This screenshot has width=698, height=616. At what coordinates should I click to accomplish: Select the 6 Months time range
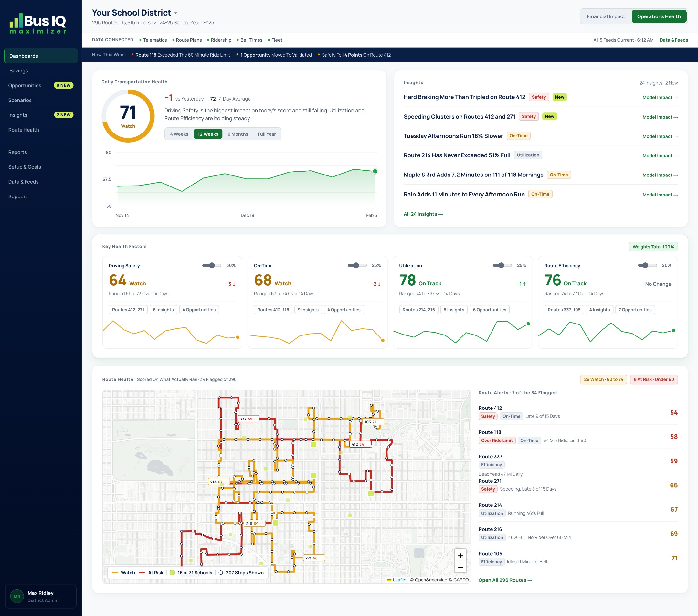[238, 134]
